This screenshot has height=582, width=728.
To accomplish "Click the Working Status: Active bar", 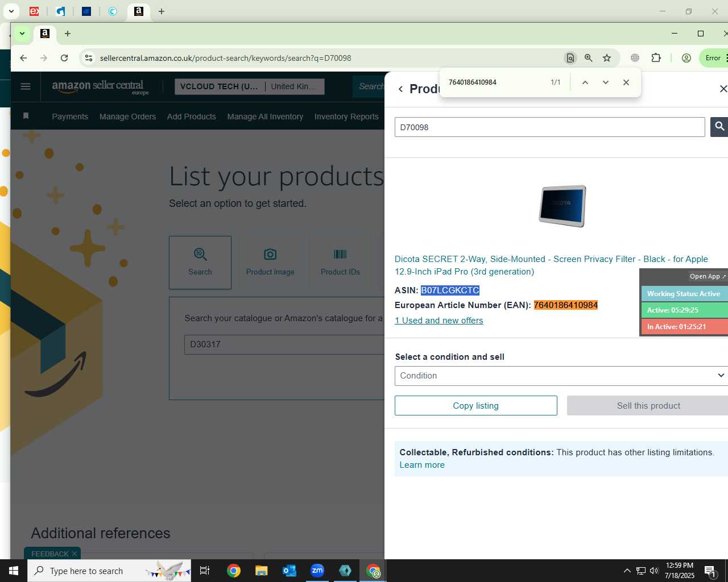I will point(685,294).
